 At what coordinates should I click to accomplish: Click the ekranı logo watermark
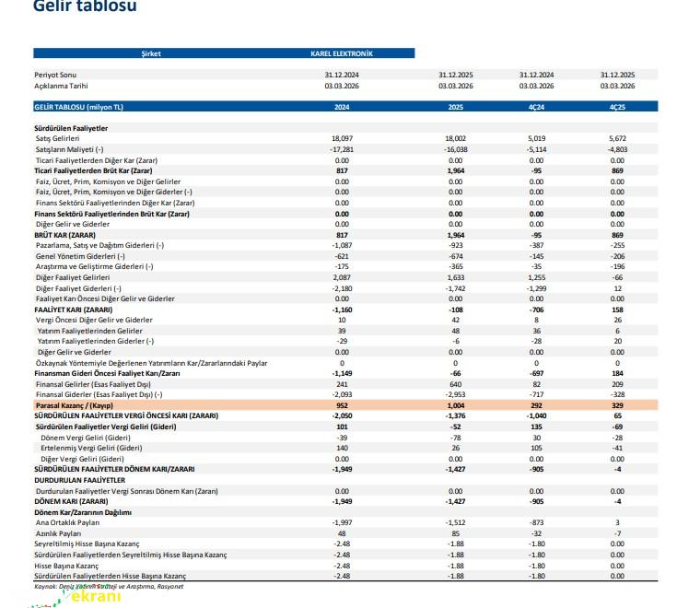(x=87, y=598)
